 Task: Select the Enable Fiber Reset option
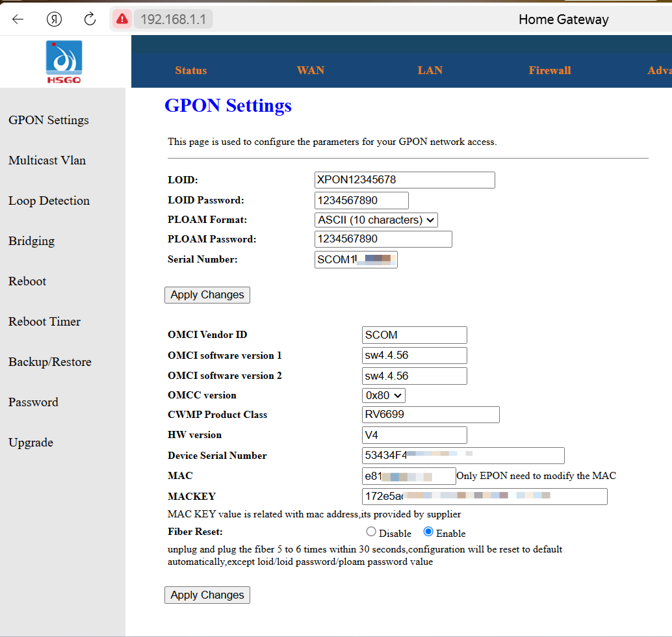tap(428, 532)
